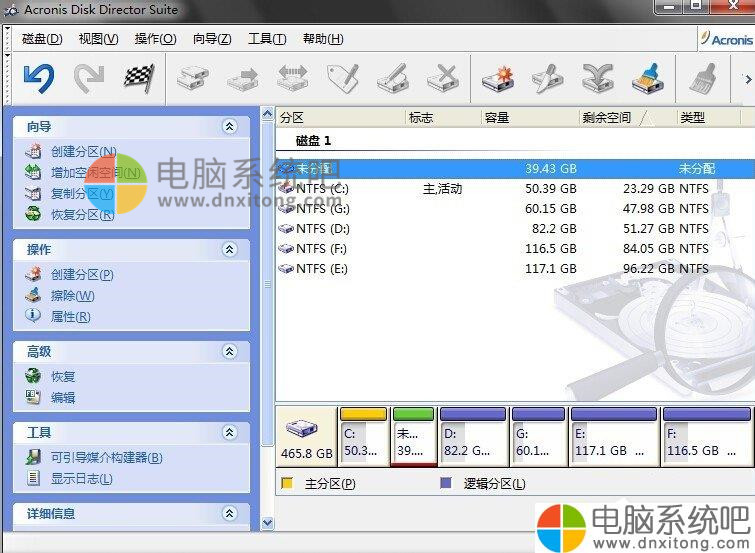Click the grayed cleanup brush icon
The height and width of the screenshot is (553, 755).
click(x=703, y=79)
